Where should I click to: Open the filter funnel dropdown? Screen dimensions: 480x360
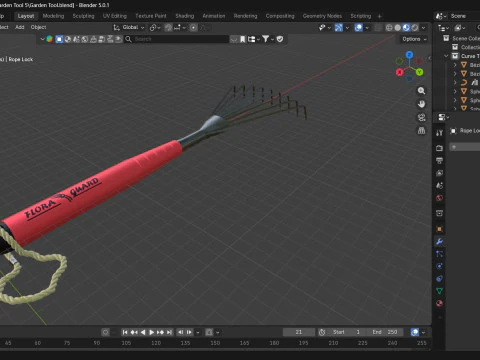pyautogui.click(x=268, y=39)
